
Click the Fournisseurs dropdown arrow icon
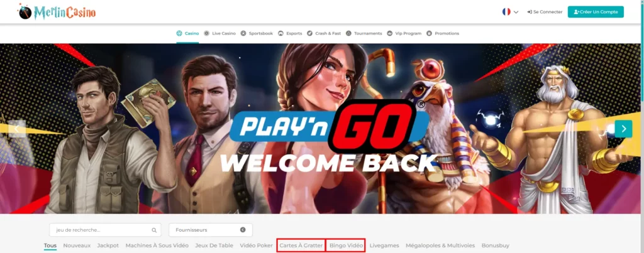click(x=243, y=230)
